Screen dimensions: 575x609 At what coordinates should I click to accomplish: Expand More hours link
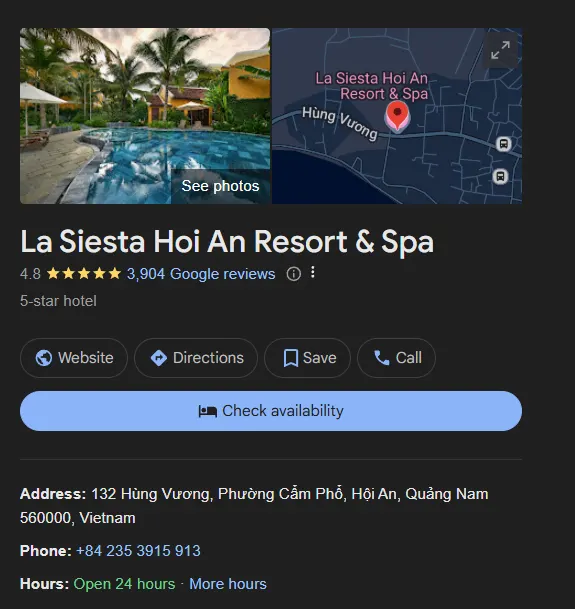228,584
